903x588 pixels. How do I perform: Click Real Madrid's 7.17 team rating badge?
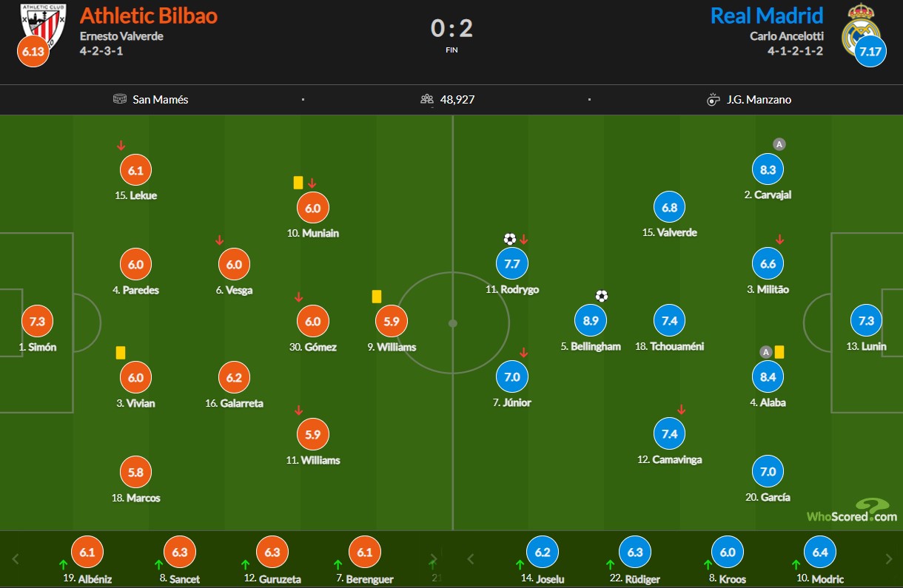point(870,52)
